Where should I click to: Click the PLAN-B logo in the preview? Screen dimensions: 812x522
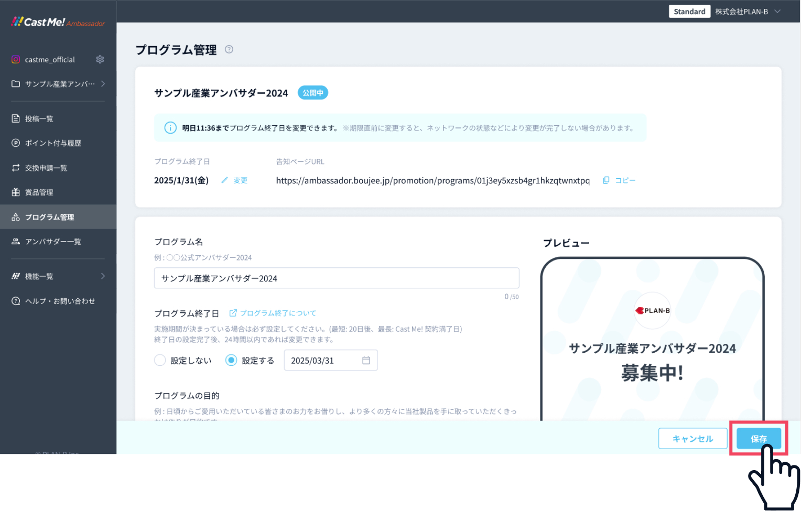coord(652,311)
